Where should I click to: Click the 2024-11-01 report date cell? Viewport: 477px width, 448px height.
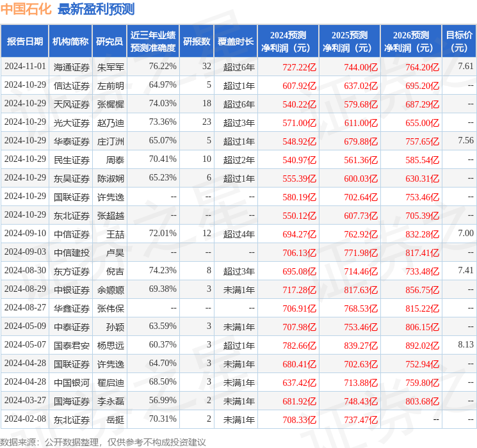[x=25, y=67]
